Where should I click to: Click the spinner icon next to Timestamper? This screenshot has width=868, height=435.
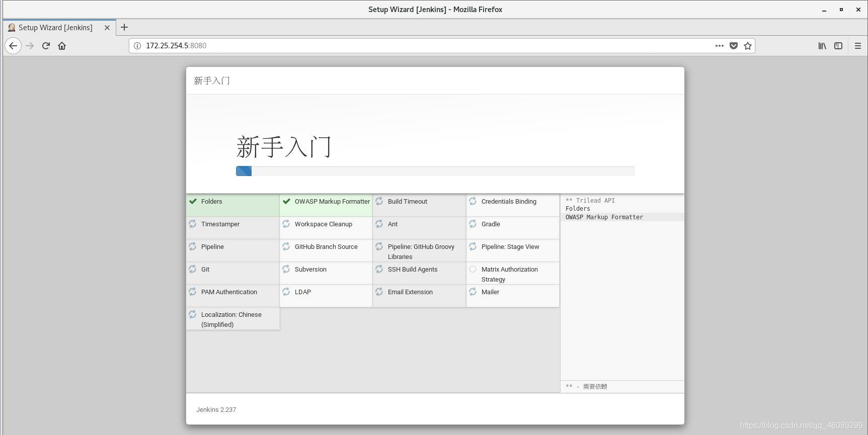(x=193, y=224)
